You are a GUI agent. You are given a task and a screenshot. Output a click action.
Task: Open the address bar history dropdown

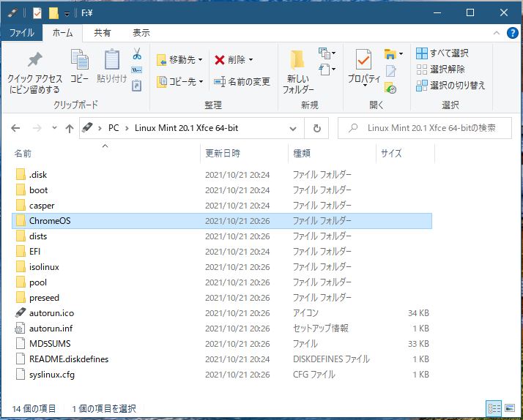[x=292, y=128]
